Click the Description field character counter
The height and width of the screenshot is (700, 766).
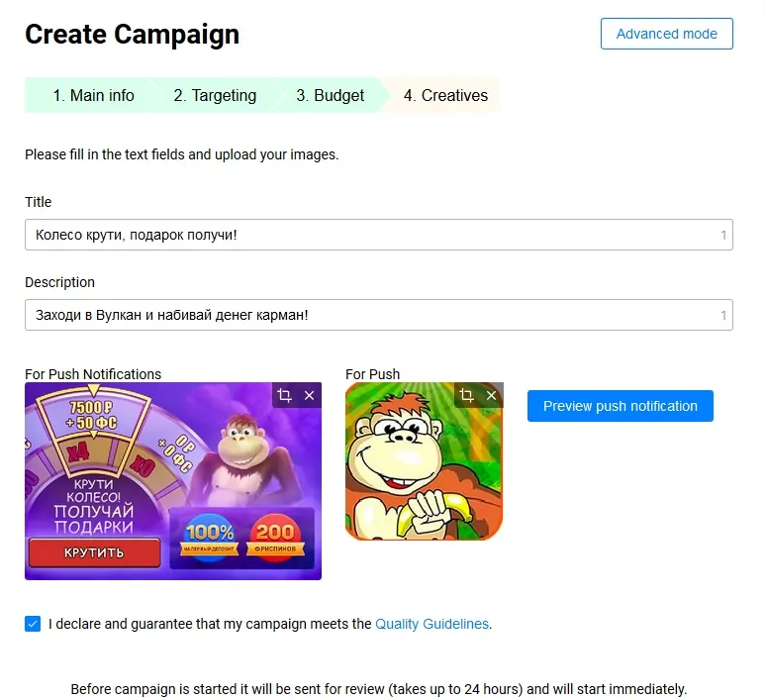tap(723, 316)
